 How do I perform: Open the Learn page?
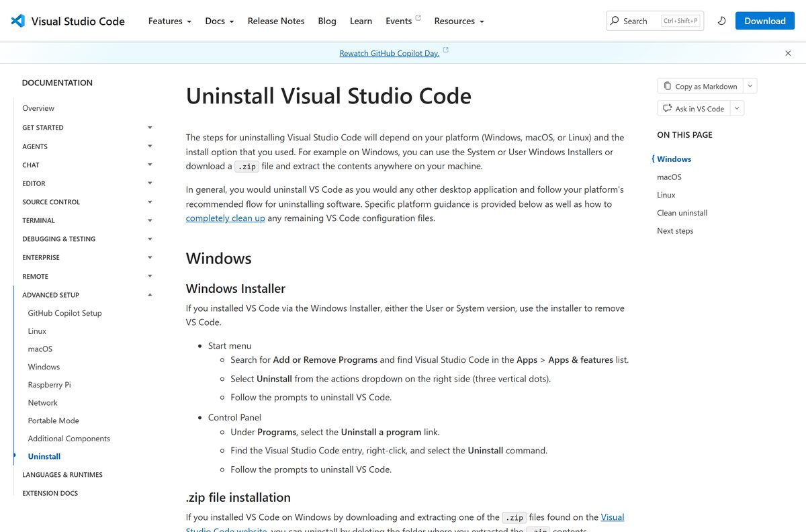tap(361, 21)
